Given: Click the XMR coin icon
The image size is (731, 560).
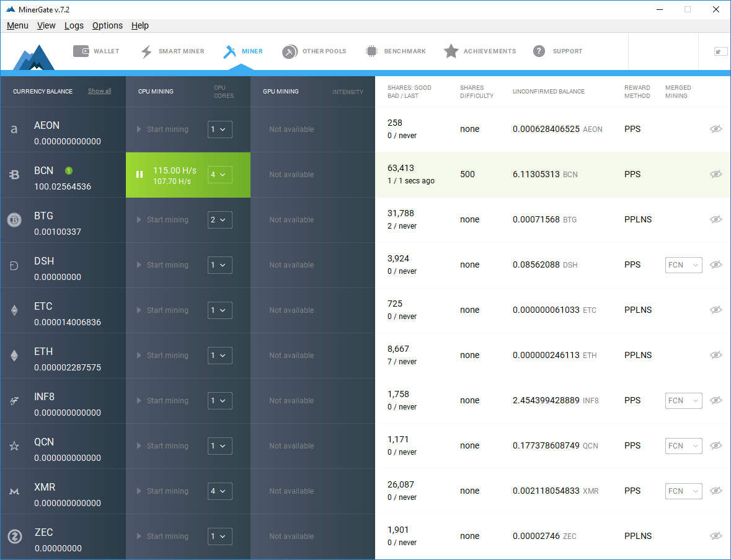Looking at the screenshot, I should (14, 491).
